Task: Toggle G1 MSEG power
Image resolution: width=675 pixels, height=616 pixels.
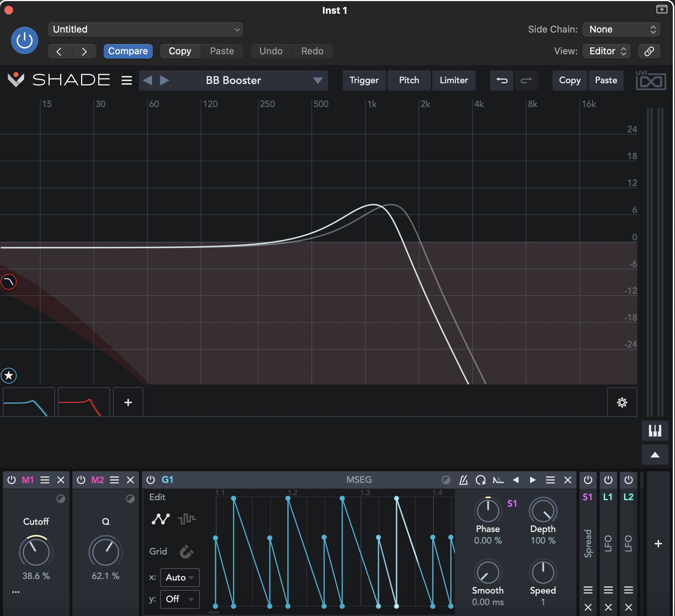Action: click(151, 480)
